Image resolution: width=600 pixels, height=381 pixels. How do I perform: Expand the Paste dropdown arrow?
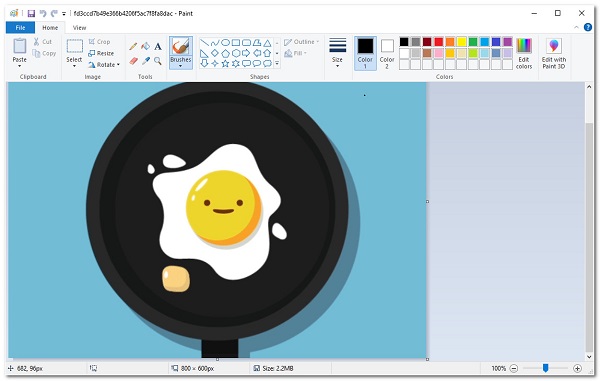coord(20,67)
